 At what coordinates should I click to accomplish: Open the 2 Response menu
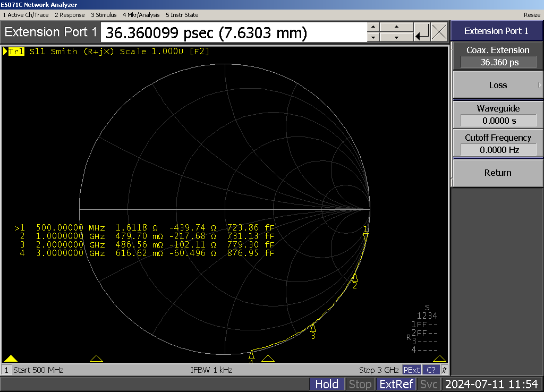click(70, 15)
